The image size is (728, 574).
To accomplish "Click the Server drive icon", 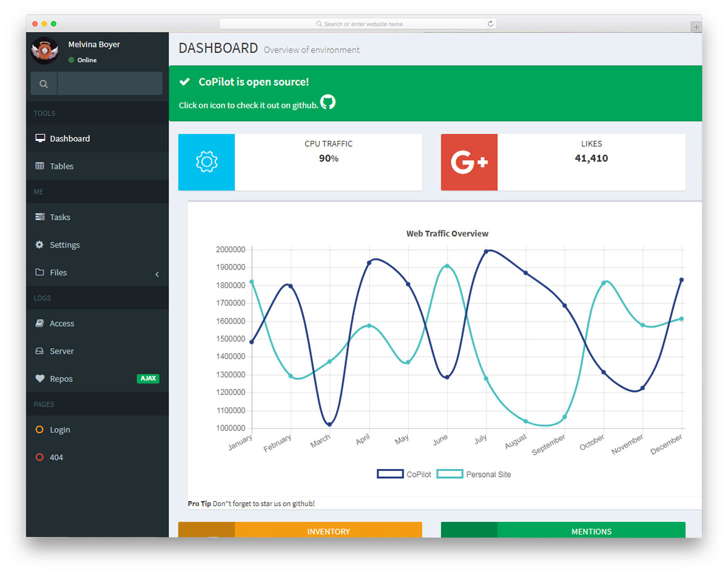I will (40, 351).
